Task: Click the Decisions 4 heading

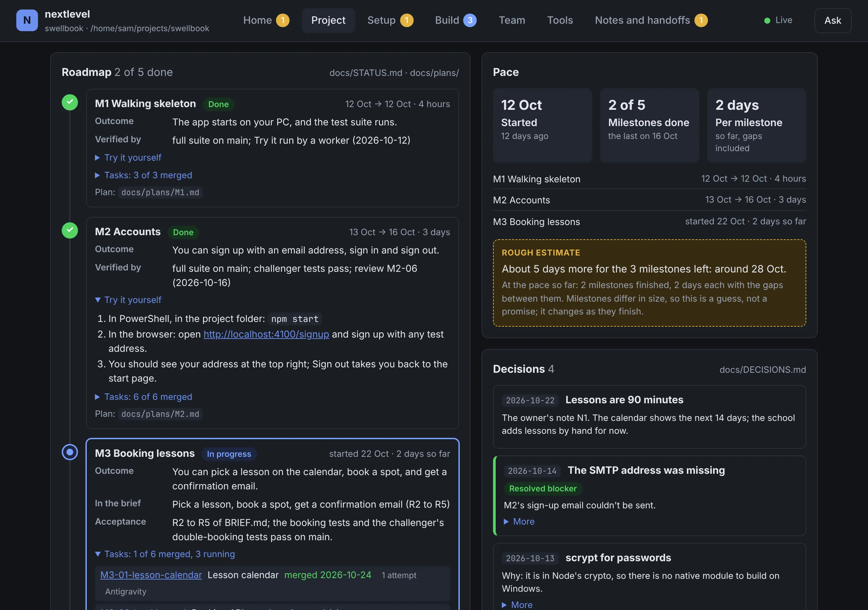Action: tap(523, 369)
